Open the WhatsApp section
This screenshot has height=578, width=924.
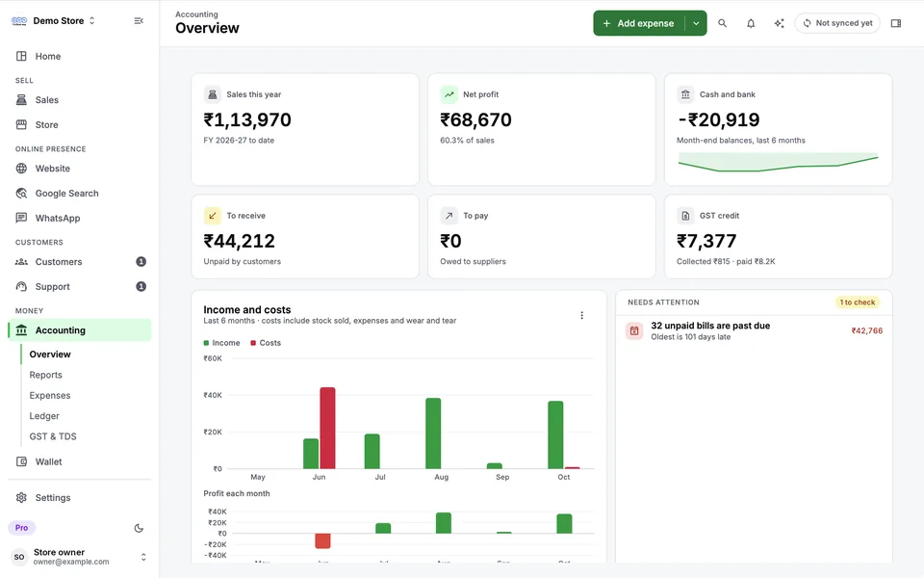pyautogui.click(x=80, y=218)
